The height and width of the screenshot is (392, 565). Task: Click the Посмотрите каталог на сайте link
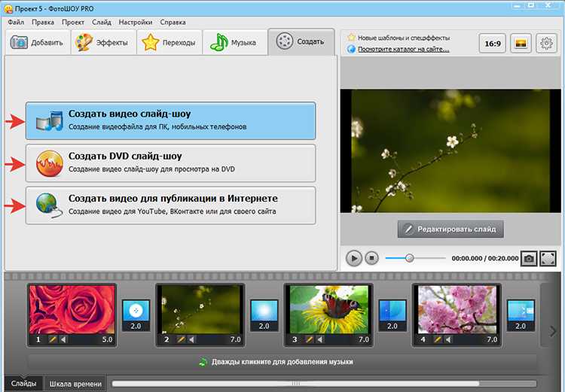(403, 50)
